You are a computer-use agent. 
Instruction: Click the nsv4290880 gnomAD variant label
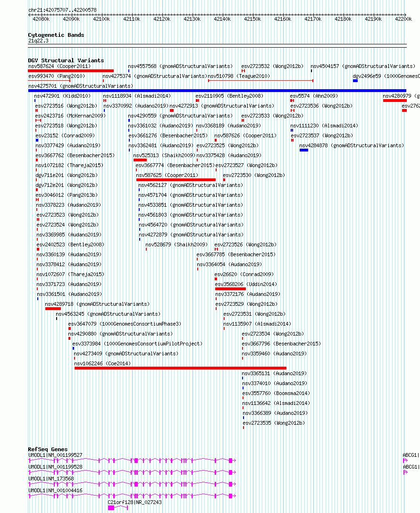(x=120, y=334)
